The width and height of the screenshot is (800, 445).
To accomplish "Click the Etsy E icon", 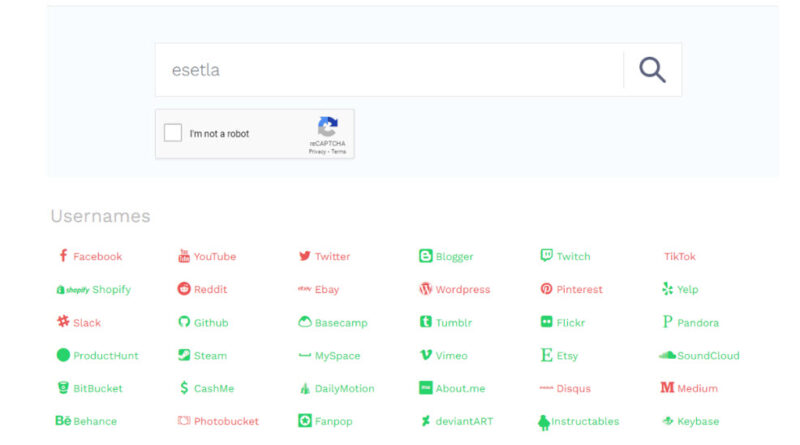I will click(x=546, y=355).
